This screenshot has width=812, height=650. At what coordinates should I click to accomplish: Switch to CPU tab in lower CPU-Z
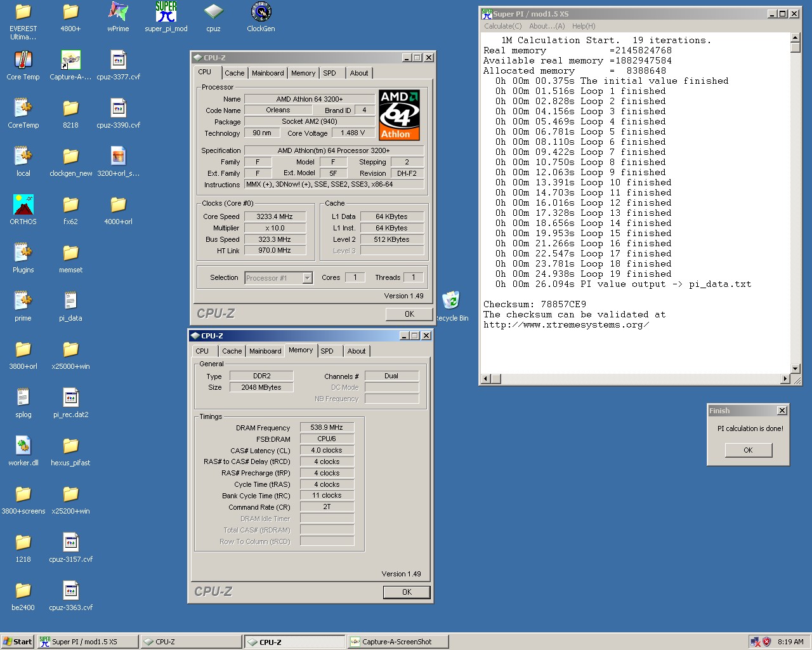click(202, 351)
